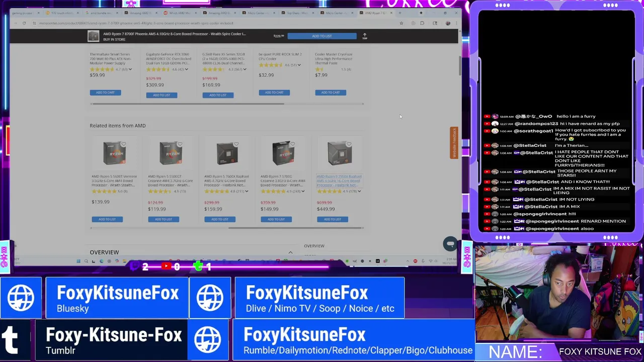Image resolution: width=644 pixels, height=362 pixels.
Task: Click related AMD items horizontal scrollbar
Action: (296, 228)
